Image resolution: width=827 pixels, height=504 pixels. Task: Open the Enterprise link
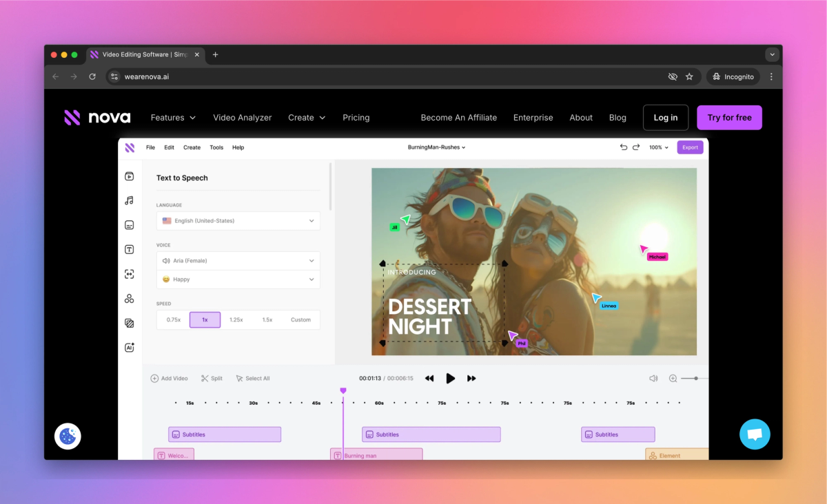coord(533,118)
